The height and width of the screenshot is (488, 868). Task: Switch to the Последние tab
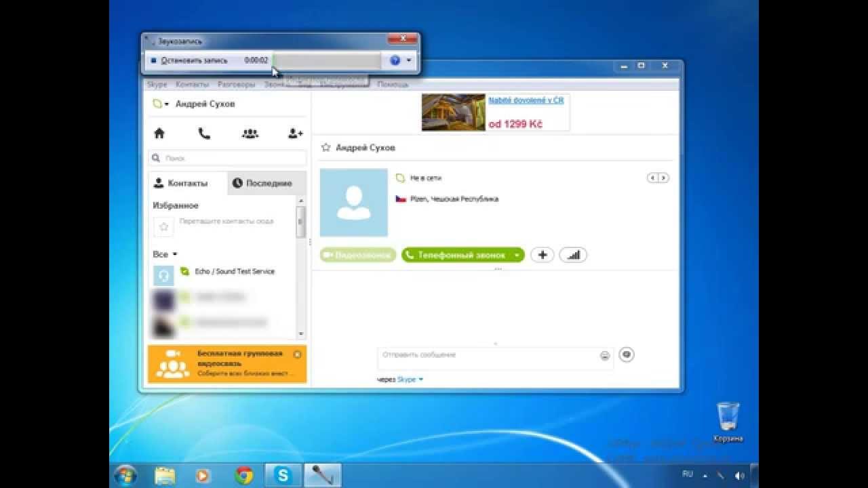(267, 183)
